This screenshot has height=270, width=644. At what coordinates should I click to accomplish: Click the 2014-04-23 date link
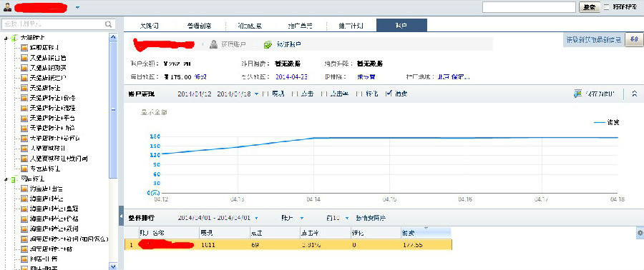[x=291, y=76]
